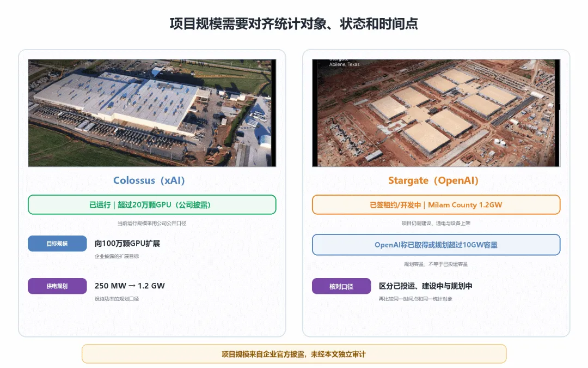The image size is (588, 368).
Task: Click the orange Milam County 1.2GW badge
Action: pos(436,204)
